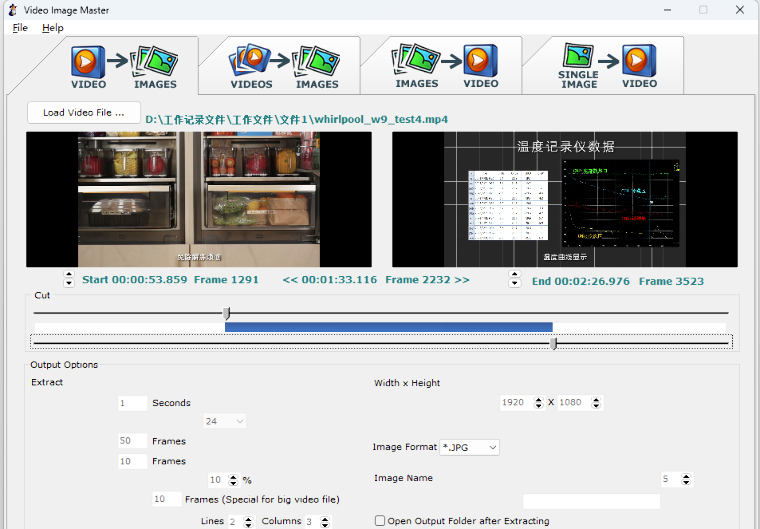Click the blue selected cut range bar

pos(389,327)
